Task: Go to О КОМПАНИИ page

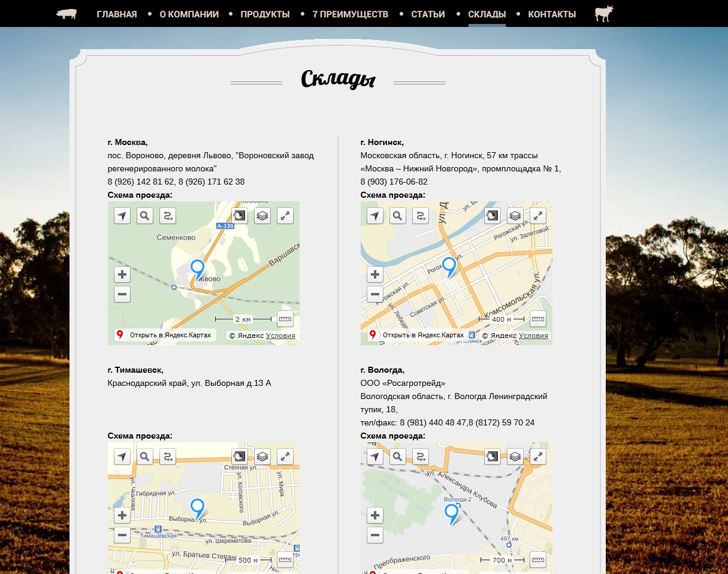Action: pyautogui.click(x=189, y=14)
